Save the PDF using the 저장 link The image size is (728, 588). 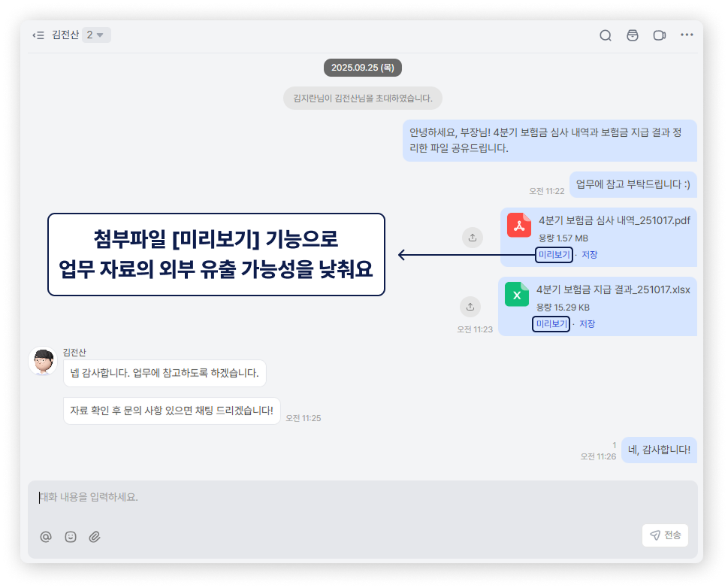point(591,255)
